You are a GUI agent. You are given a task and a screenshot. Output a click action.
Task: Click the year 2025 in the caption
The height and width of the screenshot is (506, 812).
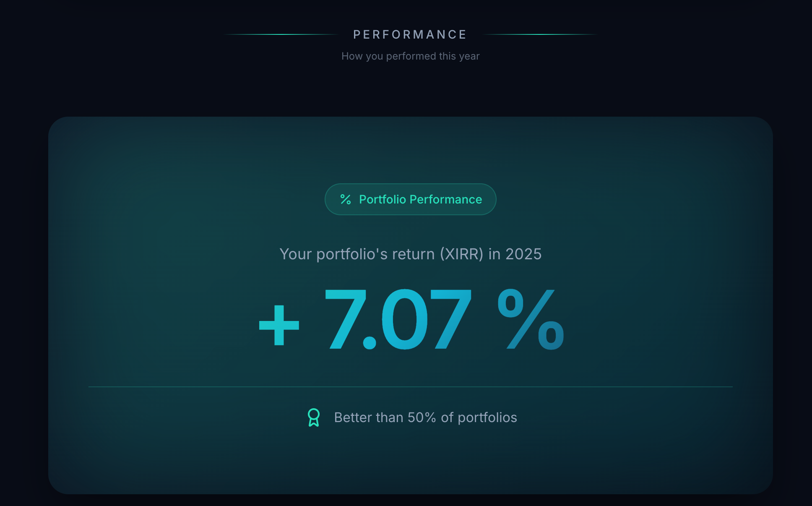coord(523,254)
